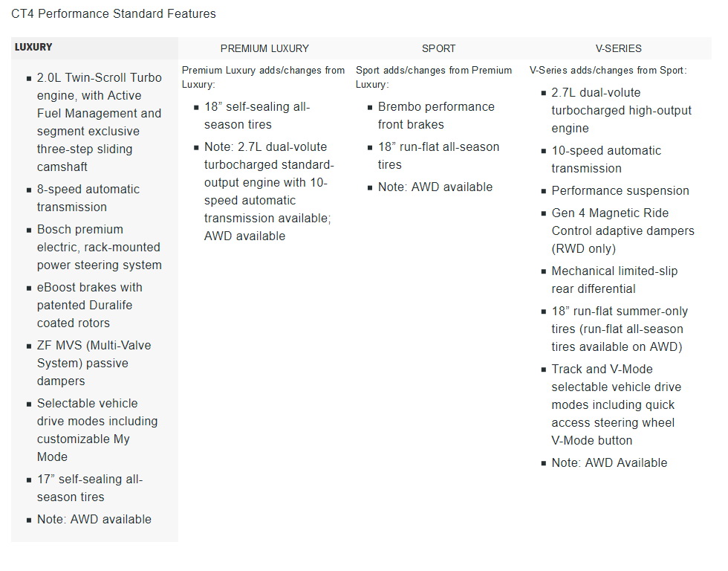
Task: Click the 10-speed automatic transmission item
Action: (605, 159)
